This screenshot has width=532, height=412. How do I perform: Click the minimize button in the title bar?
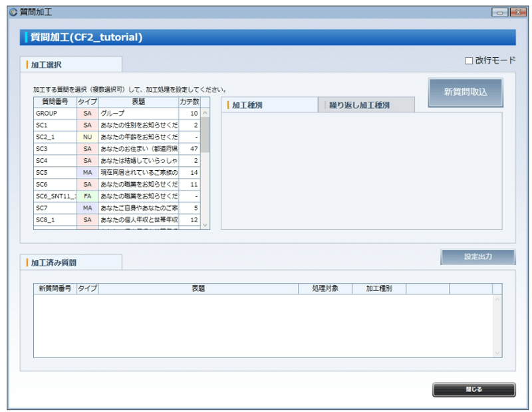click(x=500, y=11)
